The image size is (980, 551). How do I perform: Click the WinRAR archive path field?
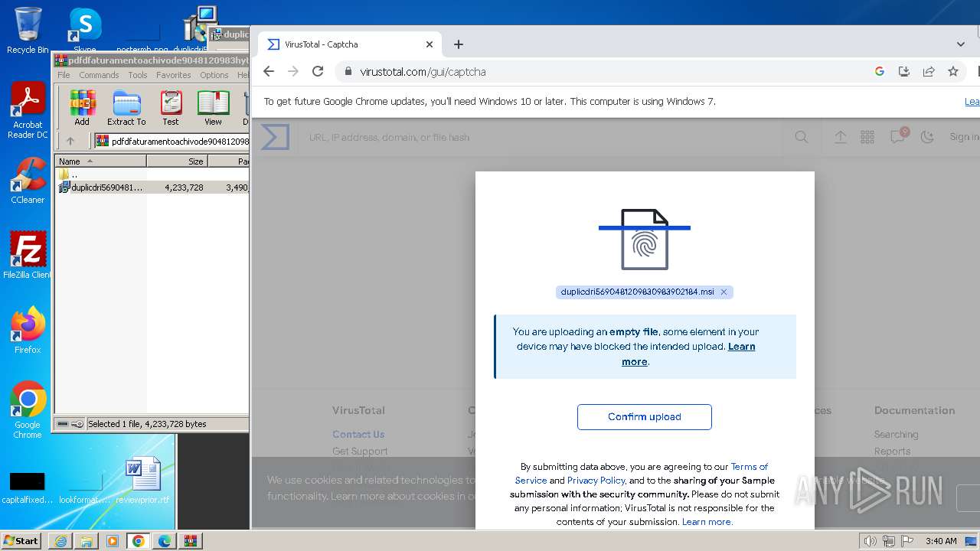click(172, 141)
